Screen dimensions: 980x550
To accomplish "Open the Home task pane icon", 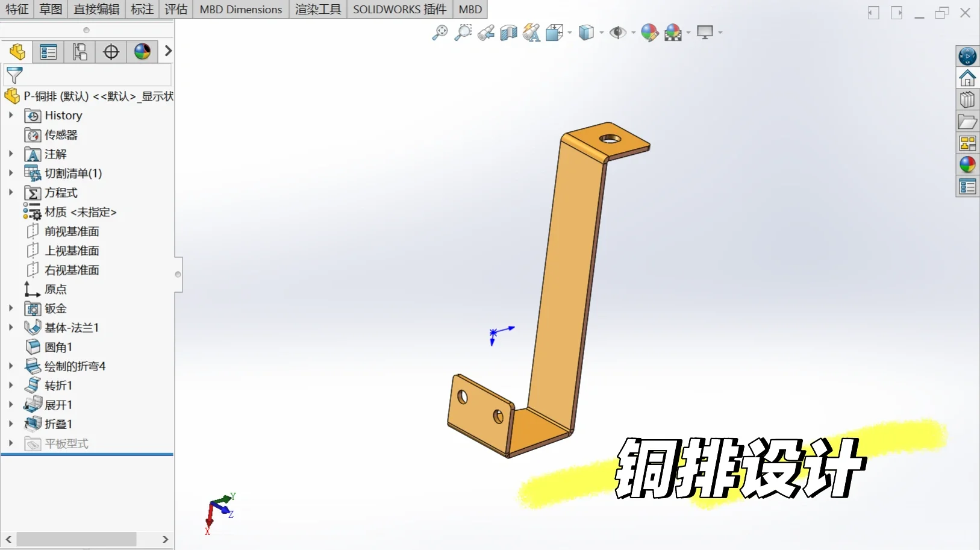I will pos(967,78).
